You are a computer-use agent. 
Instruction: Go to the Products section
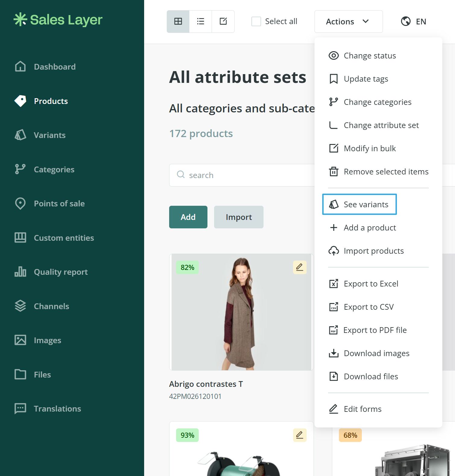pos(41,101)
